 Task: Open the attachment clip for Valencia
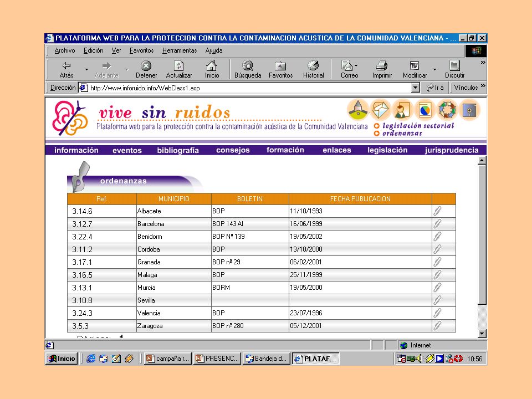437,313
